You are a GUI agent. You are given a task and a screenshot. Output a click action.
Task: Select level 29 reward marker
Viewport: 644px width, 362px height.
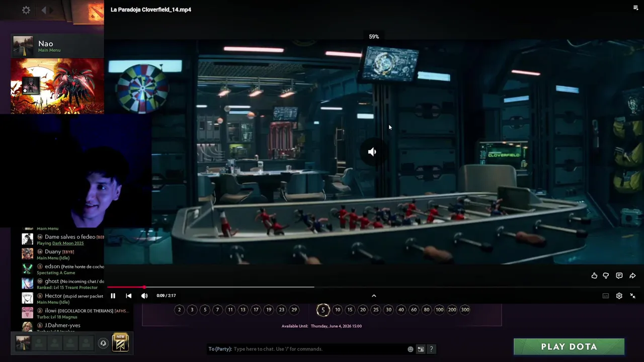click(x=294, y=310)
